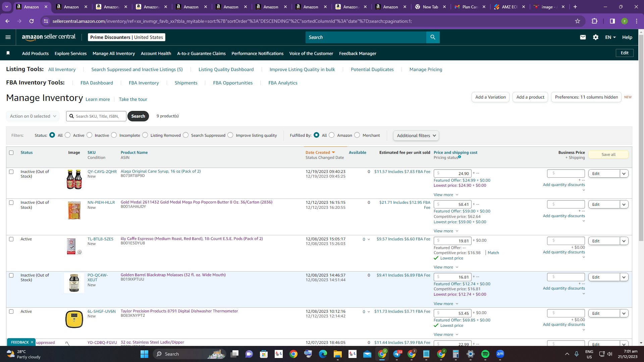
Task: Go back to the previous page
Action: (7, 21)
